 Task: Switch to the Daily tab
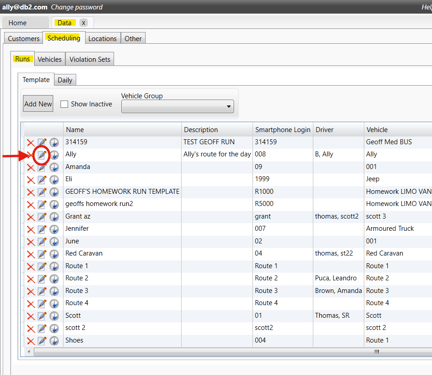[x=65, y=80]
